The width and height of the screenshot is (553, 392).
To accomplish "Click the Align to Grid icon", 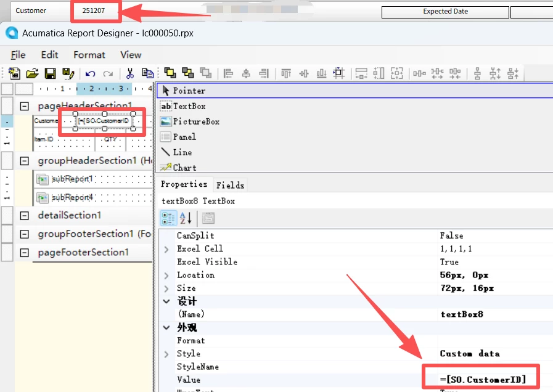I will 339,73.
